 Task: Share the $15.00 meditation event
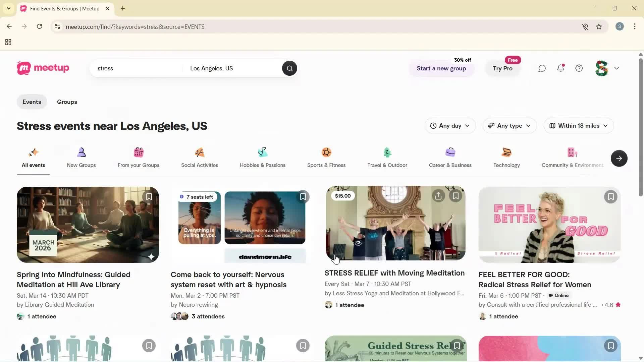coord(438,196)
